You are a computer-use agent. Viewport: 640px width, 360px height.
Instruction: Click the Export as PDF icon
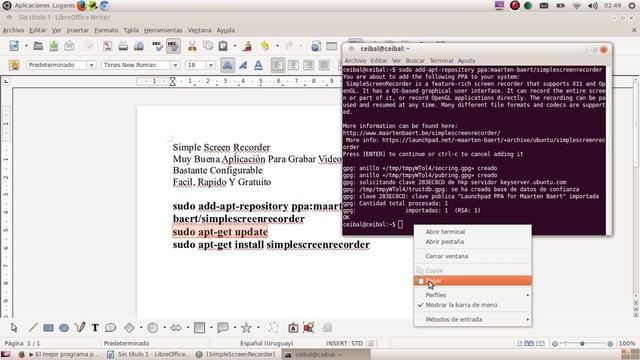coord(107,46)
